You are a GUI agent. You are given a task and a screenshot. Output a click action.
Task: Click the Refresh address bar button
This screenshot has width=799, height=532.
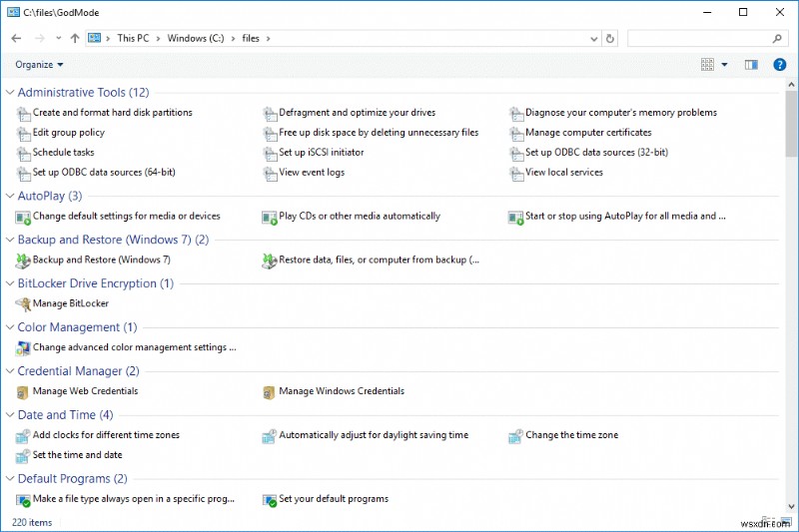coord(610,38)
